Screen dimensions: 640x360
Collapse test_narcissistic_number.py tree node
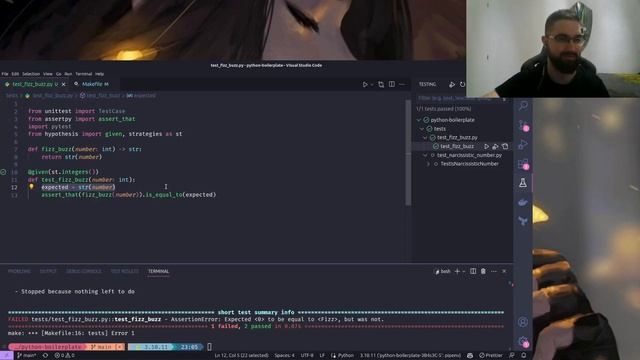coord(425,155)
